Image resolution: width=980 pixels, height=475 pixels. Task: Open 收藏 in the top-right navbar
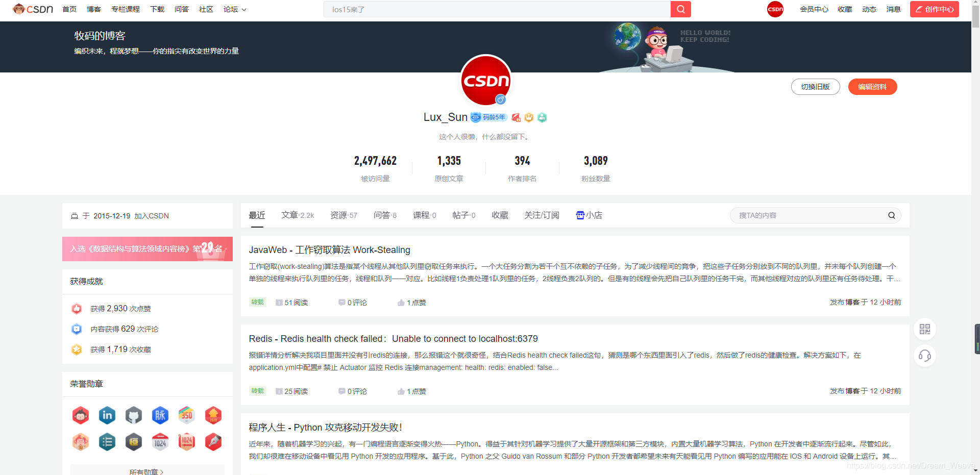845,9
